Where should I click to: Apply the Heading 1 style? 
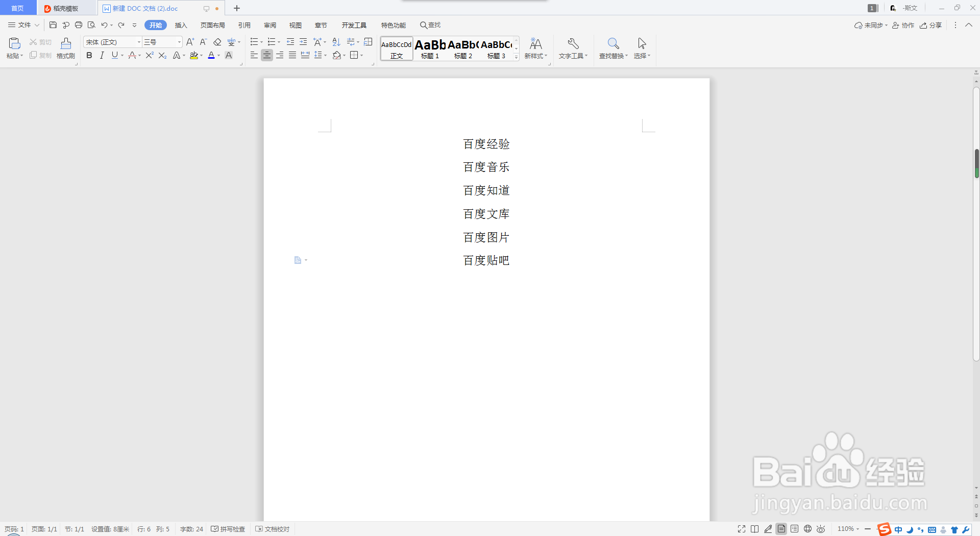coord(430,48)
